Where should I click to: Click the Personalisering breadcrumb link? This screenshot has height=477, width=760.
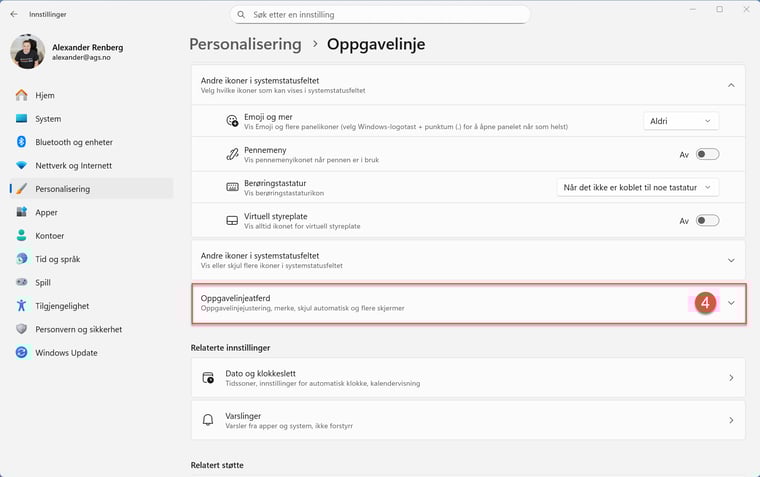coord(245,44)
